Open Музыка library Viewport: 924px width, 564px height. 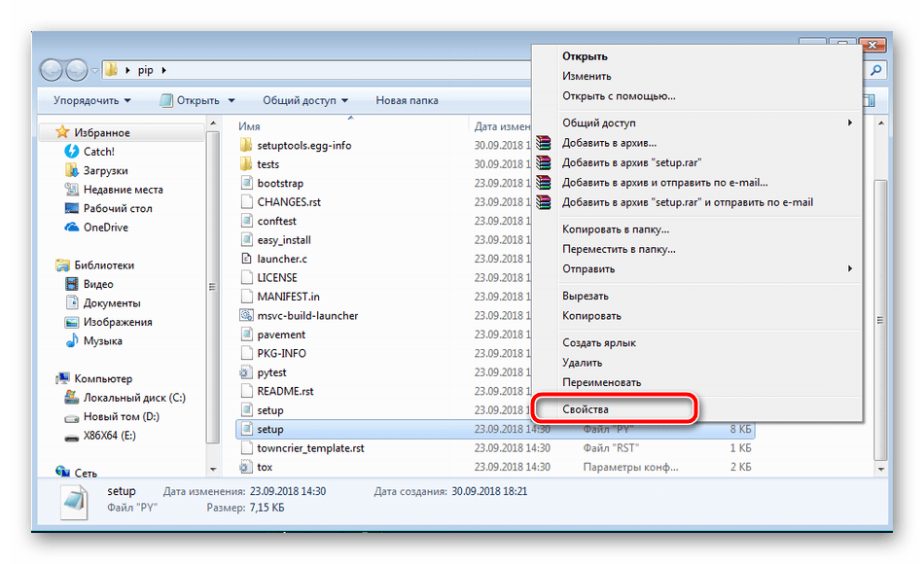pos(102,340)
